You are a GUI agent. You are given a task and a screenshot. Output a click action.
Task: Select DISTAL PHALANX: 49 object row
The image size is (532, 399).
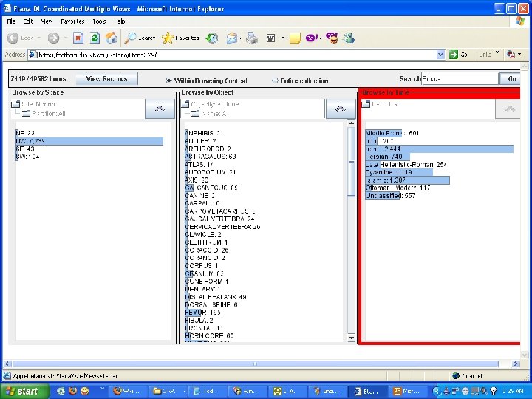pos(216,297)
